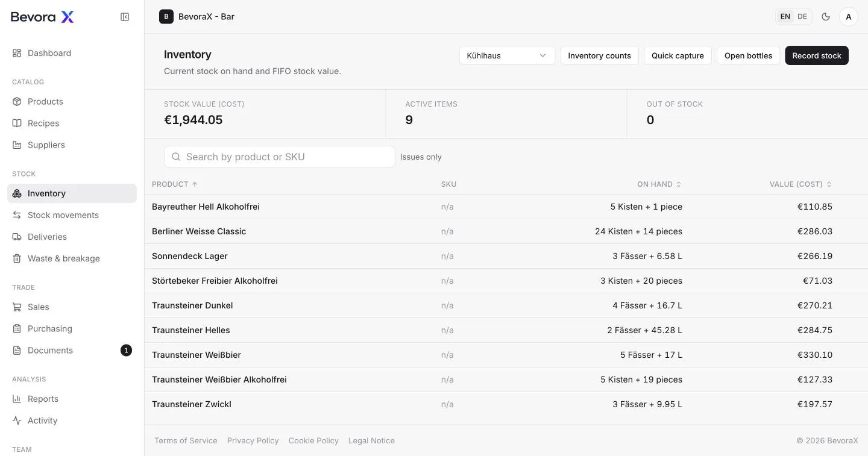Viewport: 868px width, 456px height.
Task: Sort table by Value (Cost) column
Action: coord(800,184)
